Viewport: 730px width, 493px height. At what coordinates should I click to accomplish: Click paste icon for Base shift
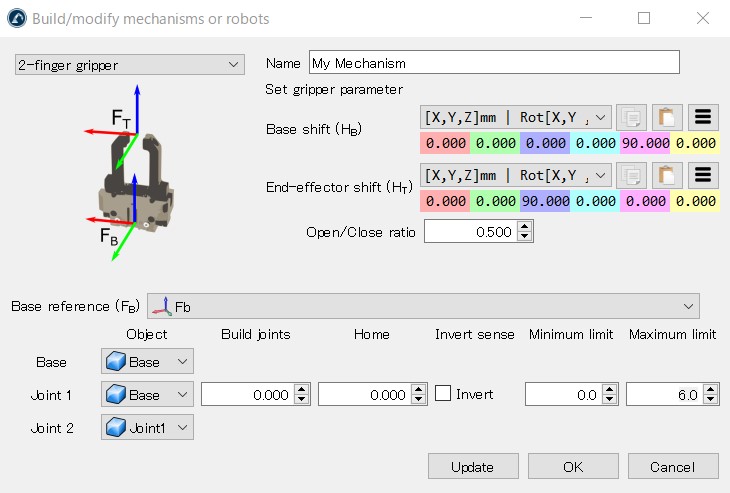click(666, 117)
